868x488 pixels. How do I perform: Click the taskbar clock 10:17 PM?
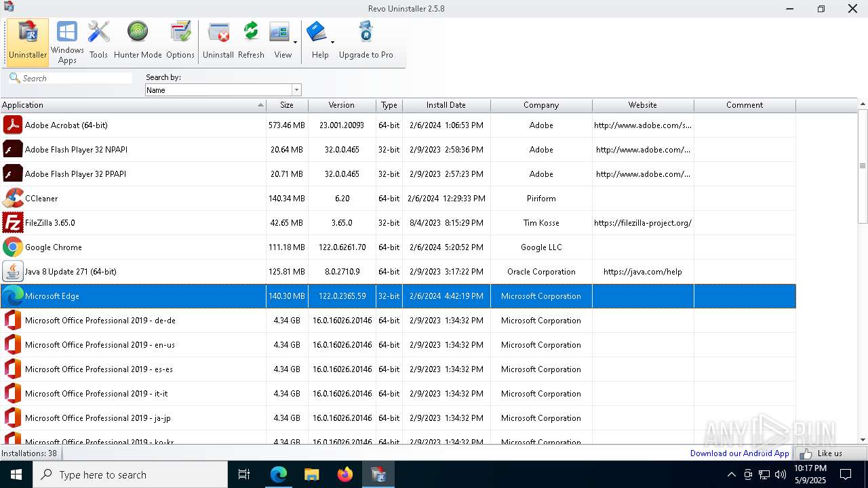pyautogui.click(x=810, y=468)
